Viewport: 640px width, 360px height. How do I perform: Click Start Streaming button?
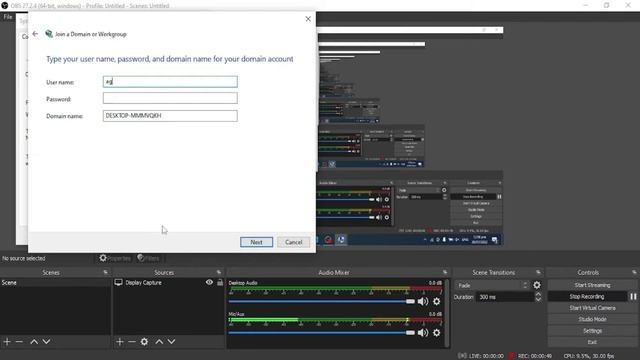[x=592, y=285]
